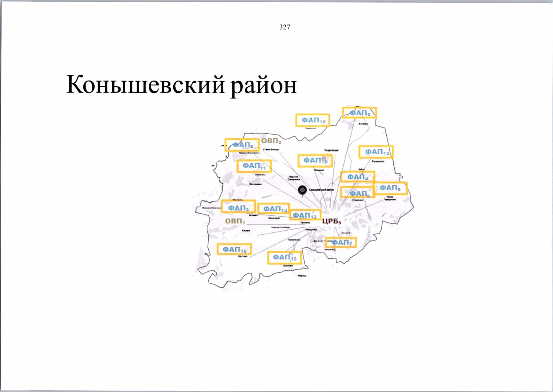Select the ФАП14 box
The height and width of the screenshot is (392, 553).
click(274, 209)
